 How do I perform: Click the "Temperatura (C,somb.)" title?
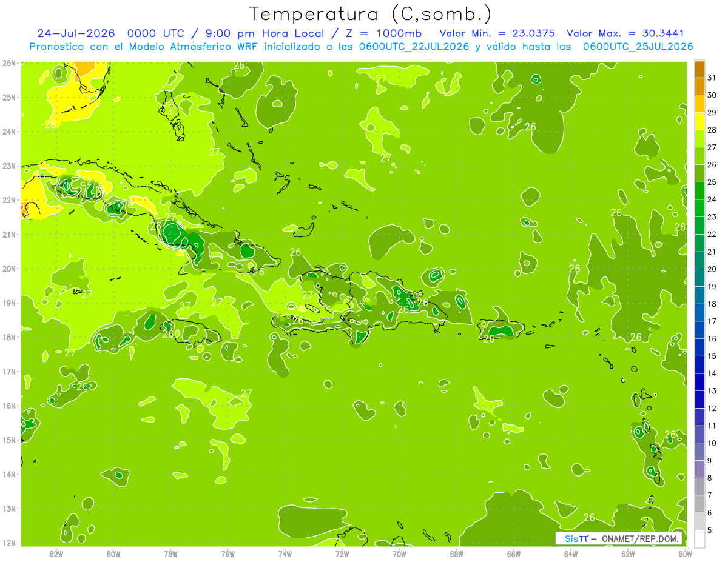[371, 14]
